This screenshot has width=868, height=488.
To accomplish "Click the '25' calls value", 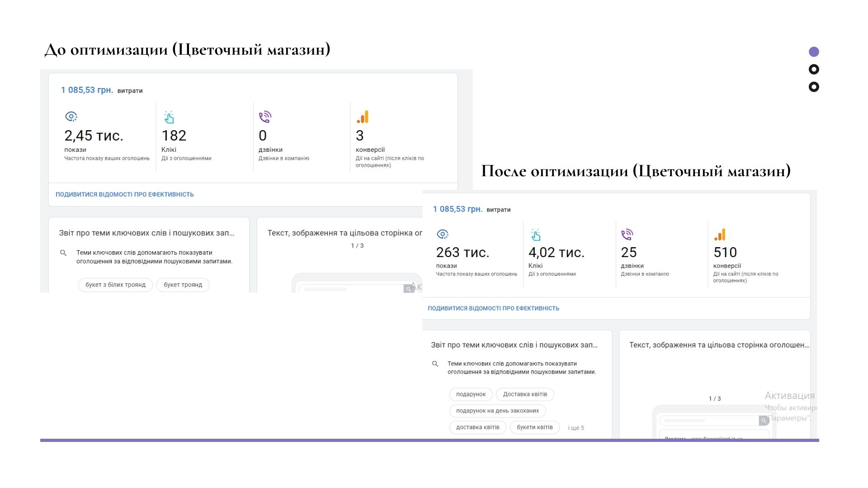I will point(629,252).
